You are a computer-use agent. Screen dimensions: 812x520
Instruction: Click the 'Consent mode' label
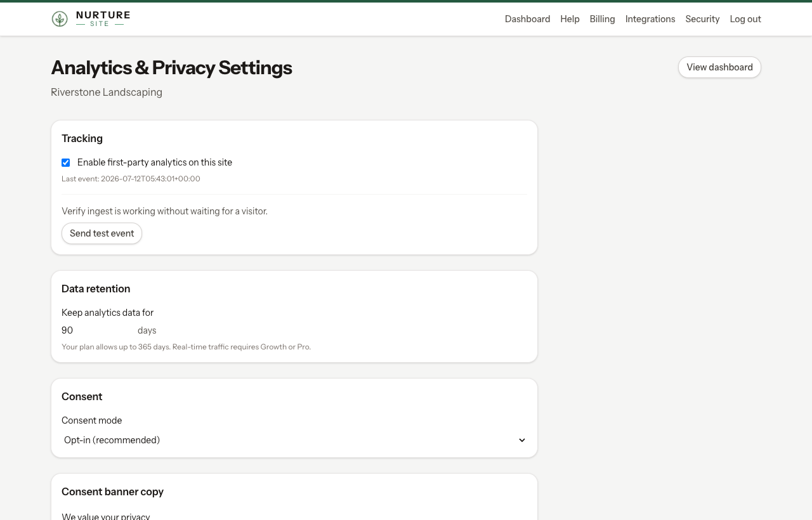click(x=91, y=420)
